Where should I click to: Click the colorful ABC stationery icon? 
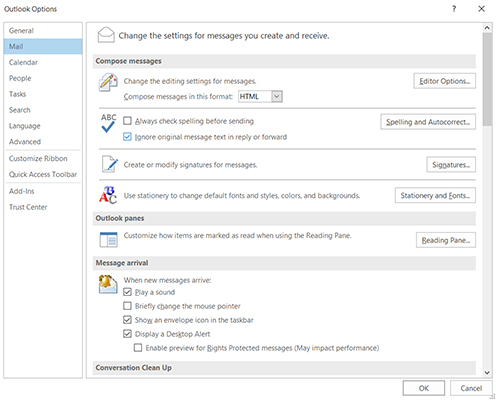click(x=108, y=195)
